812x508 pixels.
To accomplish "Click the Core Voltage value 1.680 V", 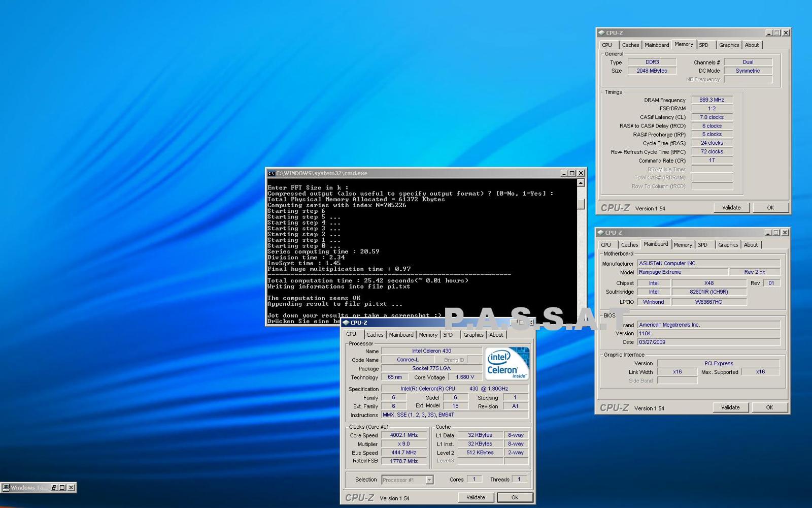I will point(465,377).
